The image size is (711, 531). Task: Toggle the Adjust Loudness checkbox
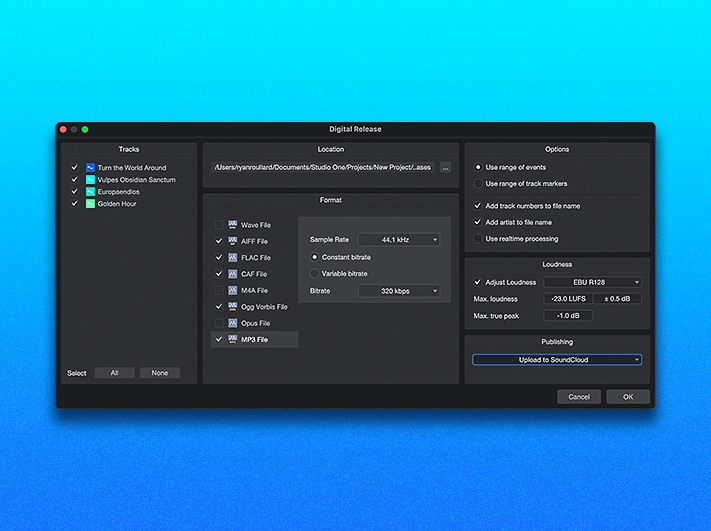click(477, 282)
